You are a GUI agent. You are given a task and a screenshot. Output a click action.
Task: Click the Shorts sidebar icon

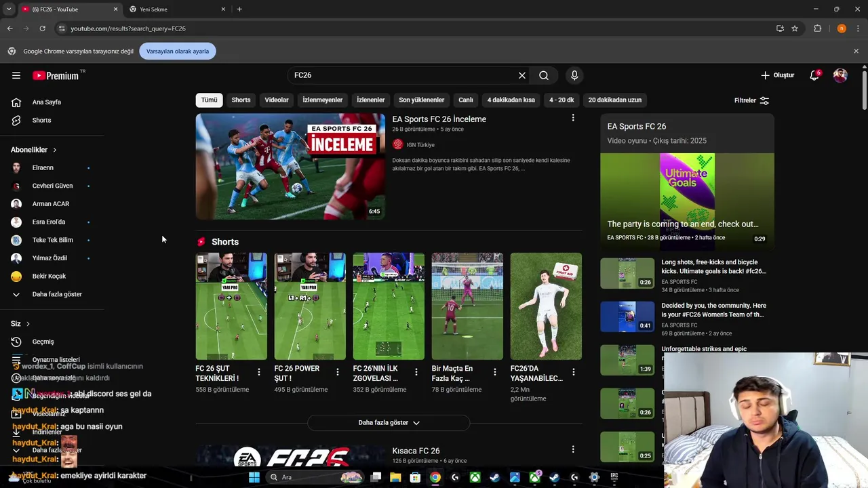tap(16, 120)
